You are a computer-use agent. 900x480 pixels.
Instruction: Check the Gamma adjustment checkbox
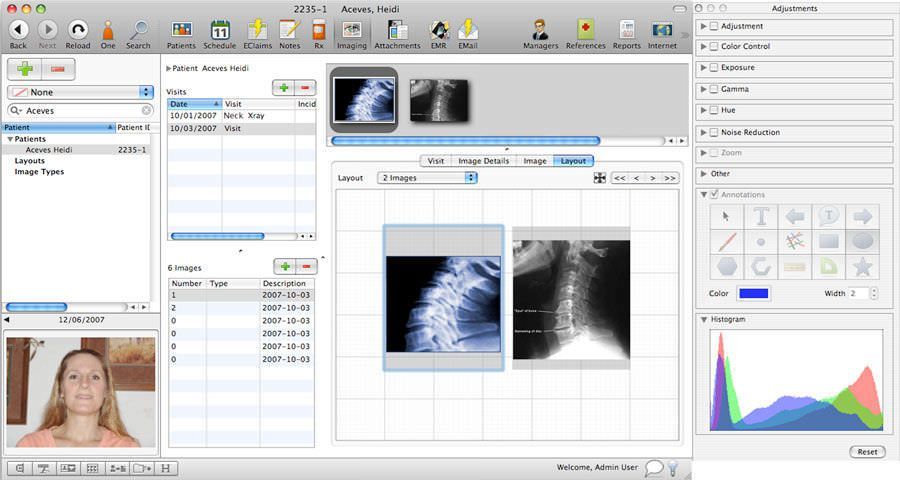[x=713, y=89]
